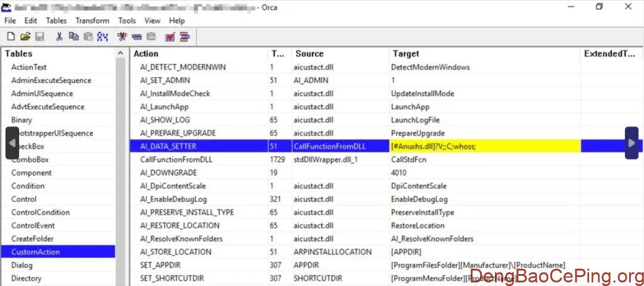Click the Open folder toolbar icon
This screenshot has height=286, width=644.
pyautogui.click(x=25, y=37)
